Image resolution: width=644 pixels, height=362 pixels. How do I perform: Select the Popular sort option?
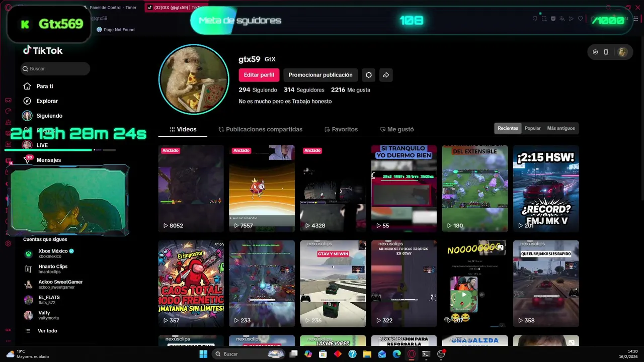(532, 128)
